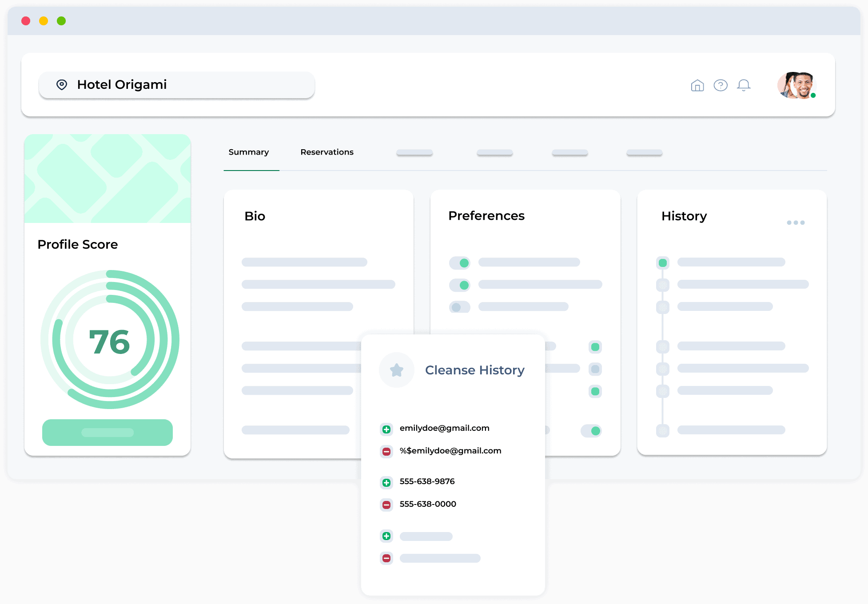This screenshot has width=868, height=604.
Task: Open the History card three-dot menu
Action: tap(796, 223)
